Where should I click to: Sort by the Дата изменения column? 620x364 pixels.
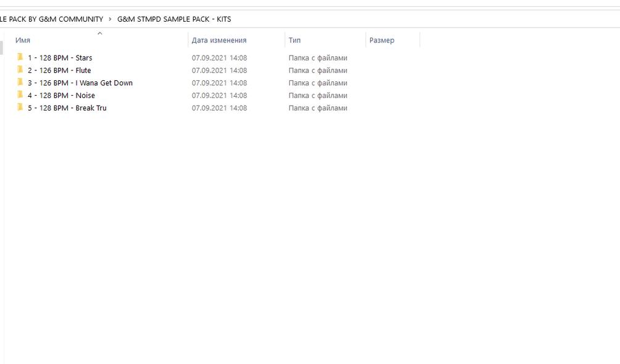(x=219, y=40)
